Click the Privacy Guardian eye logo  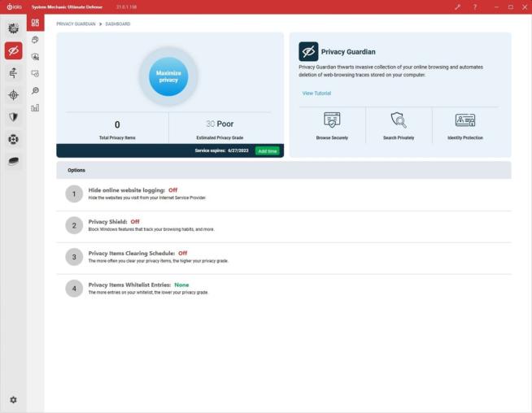308,51
